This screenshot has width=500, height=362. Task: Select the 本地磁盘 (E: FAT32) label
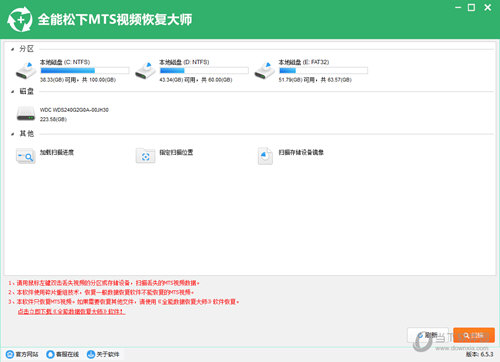304,62
